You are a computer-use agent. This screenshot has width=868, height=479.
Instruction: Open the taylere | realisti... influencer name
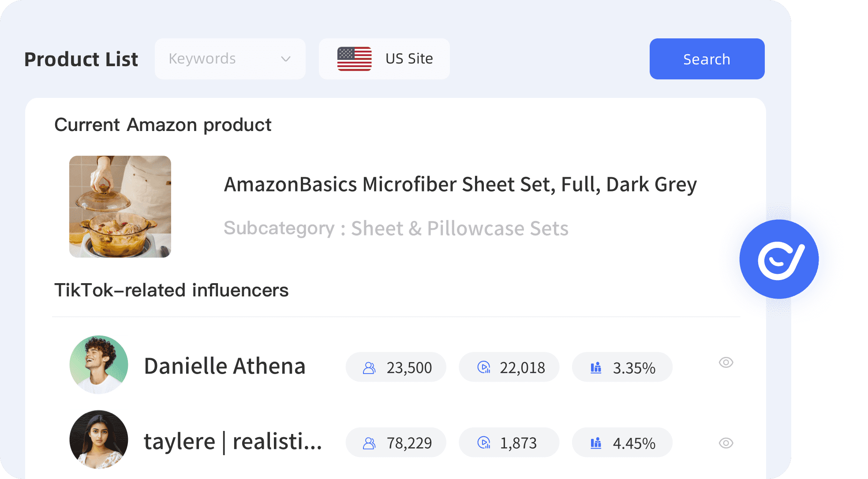(233, 442)
